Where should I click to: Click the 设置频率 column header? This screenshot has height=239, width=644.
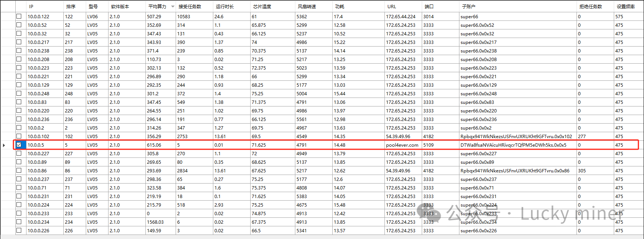625,7
